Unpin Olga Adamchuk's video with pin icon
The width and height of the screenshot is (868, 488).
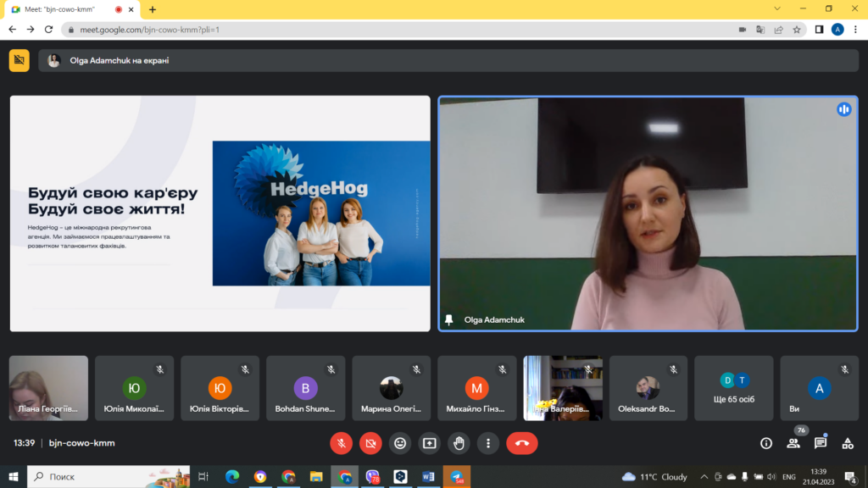pos(449,319)
